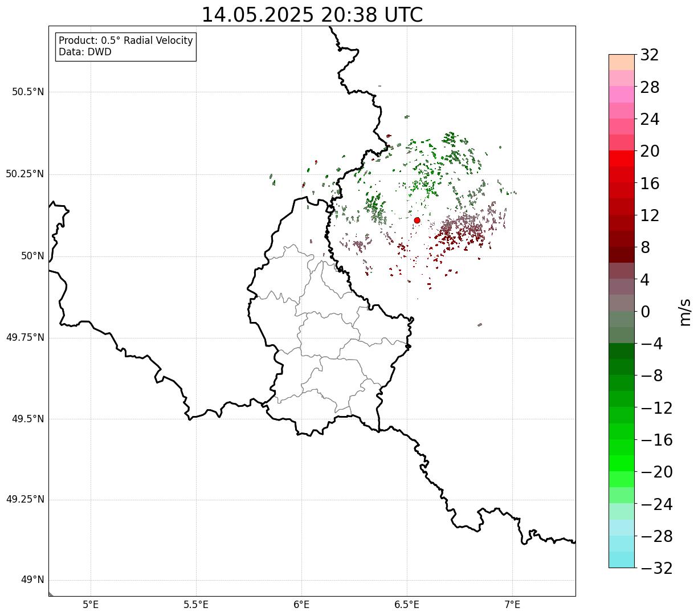
Task: Click the colorbar label −16
Action: (656, 440)
